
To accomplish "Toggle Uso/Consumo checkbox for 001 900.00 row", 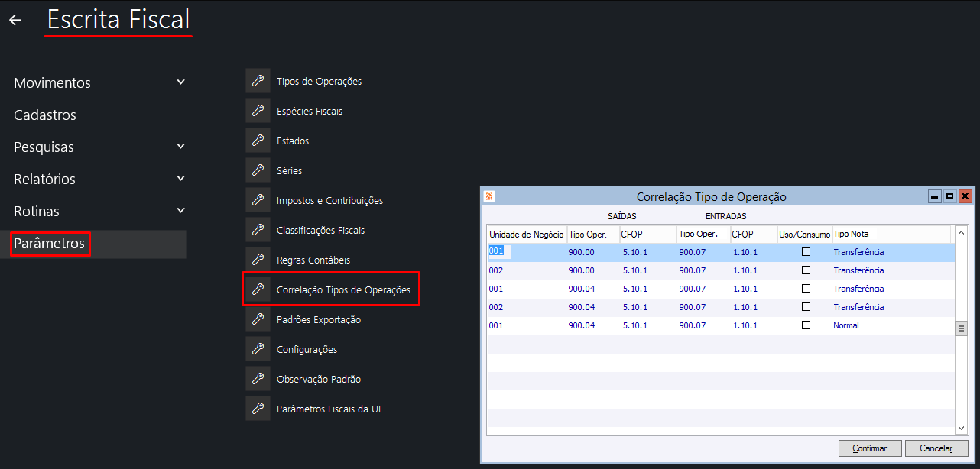I will click(x=806, y=252).
